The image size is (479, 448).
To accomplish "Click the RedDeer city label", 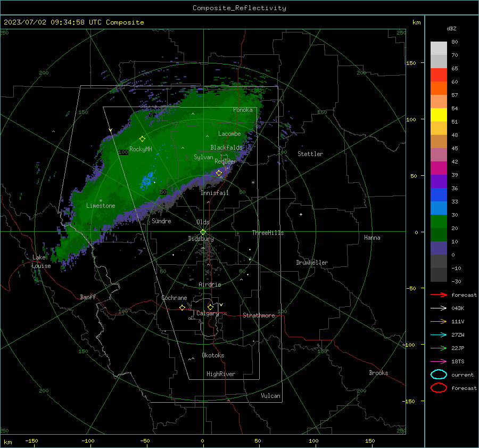I will click(x=226, y=161).
